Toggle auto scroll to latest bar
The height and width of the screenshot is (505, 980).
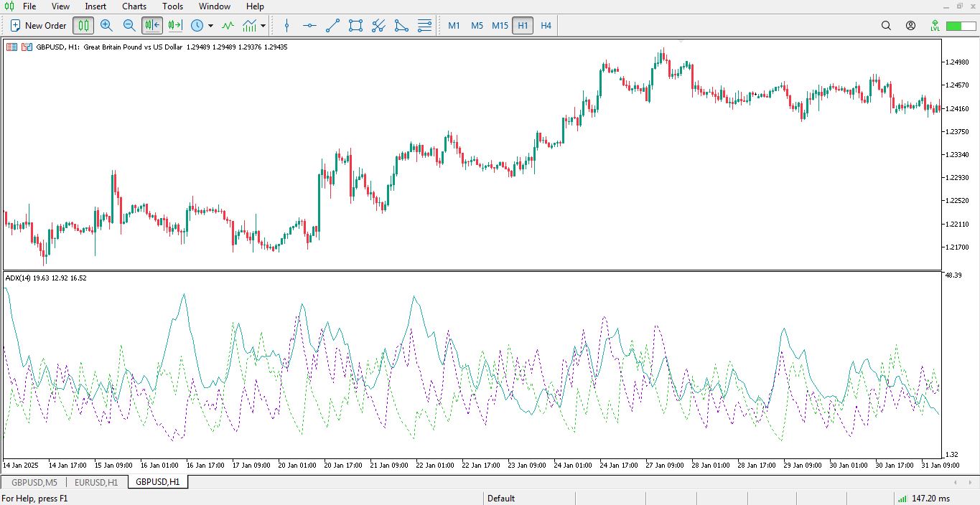coord(152,25)
